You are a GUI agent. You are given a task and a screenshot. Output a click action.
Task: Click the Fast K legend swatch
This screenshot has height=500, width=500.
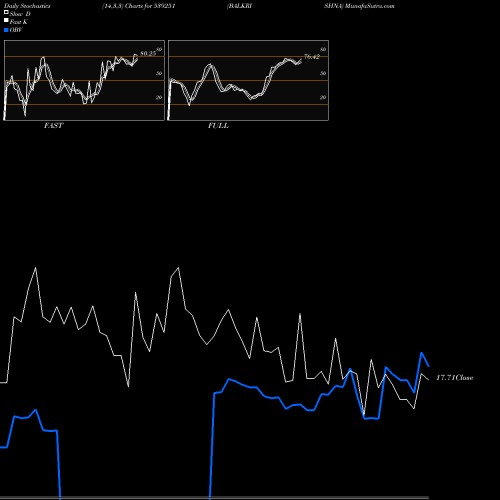6,21
